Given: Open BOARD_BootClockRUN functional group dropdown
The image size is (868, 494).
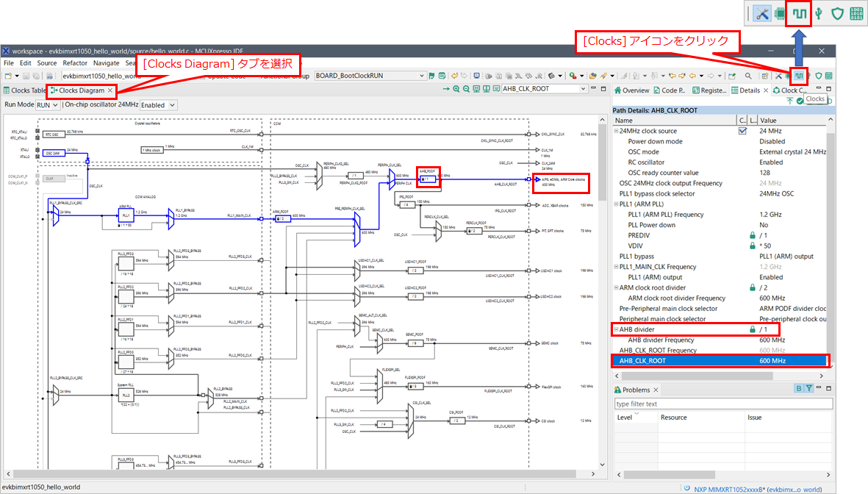Looking at the screenshot, I should coord(370,76).
